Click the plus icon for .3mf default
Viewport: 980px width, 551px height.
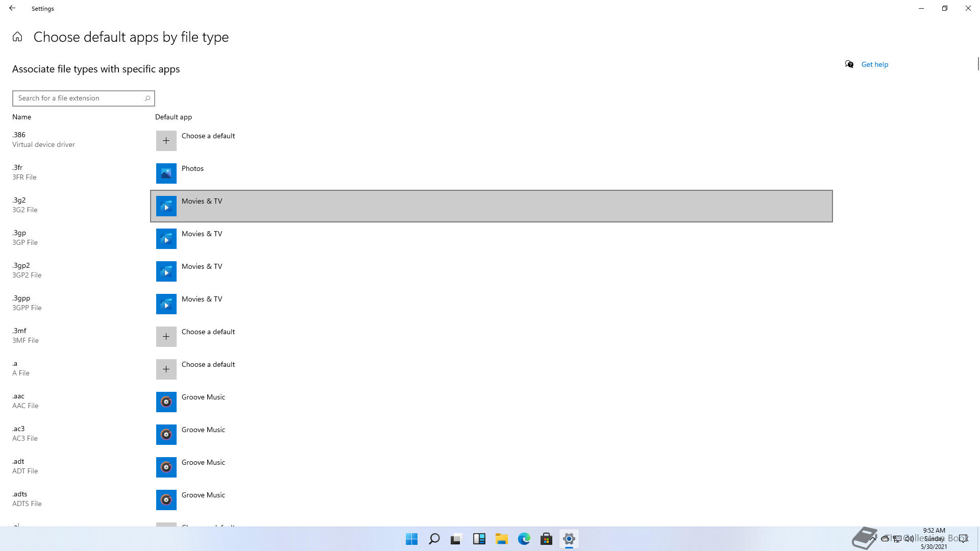tap(166, 337)
